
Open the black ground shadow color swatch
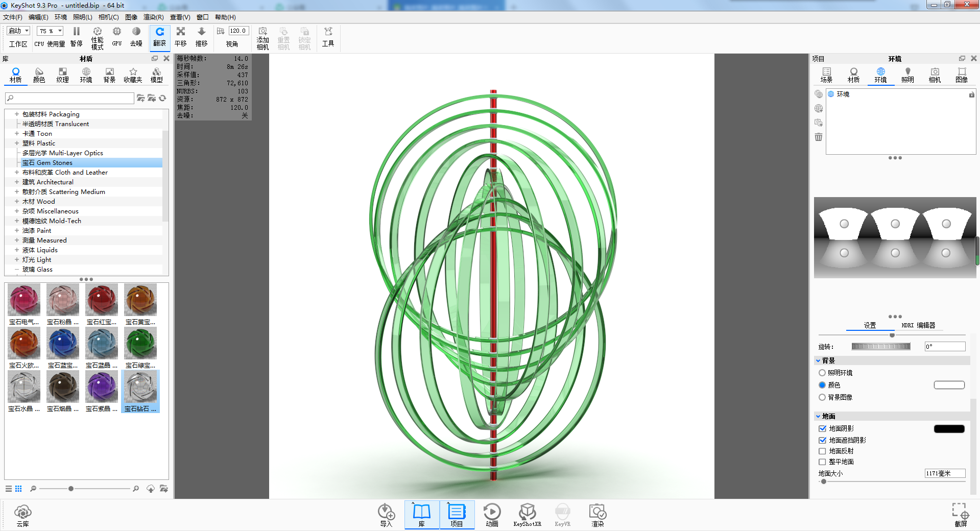pos(949,428)
